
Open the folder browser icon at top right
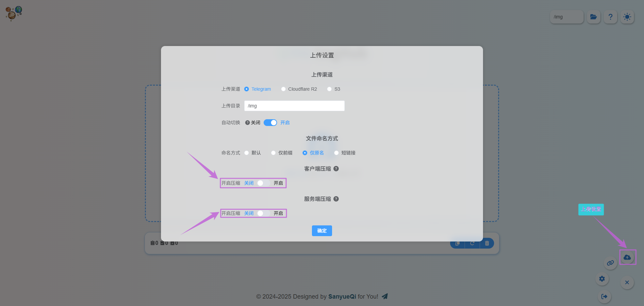593,17
